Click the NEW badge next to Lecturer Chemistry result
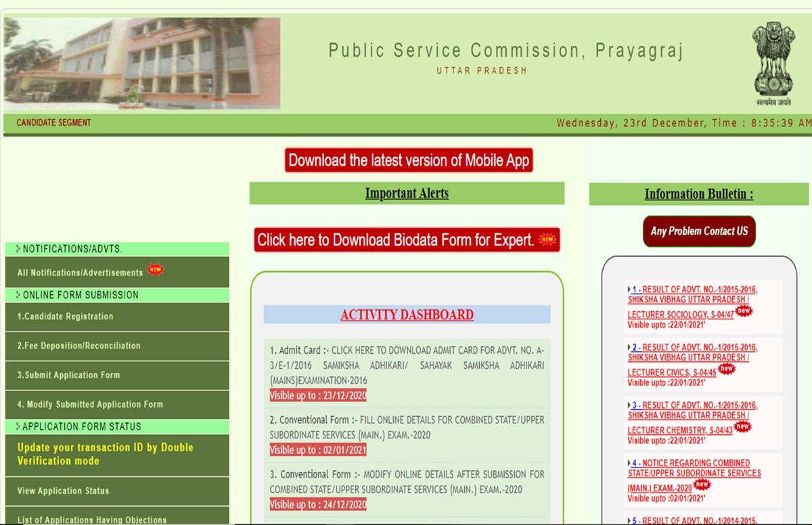 tap(742, 427)
